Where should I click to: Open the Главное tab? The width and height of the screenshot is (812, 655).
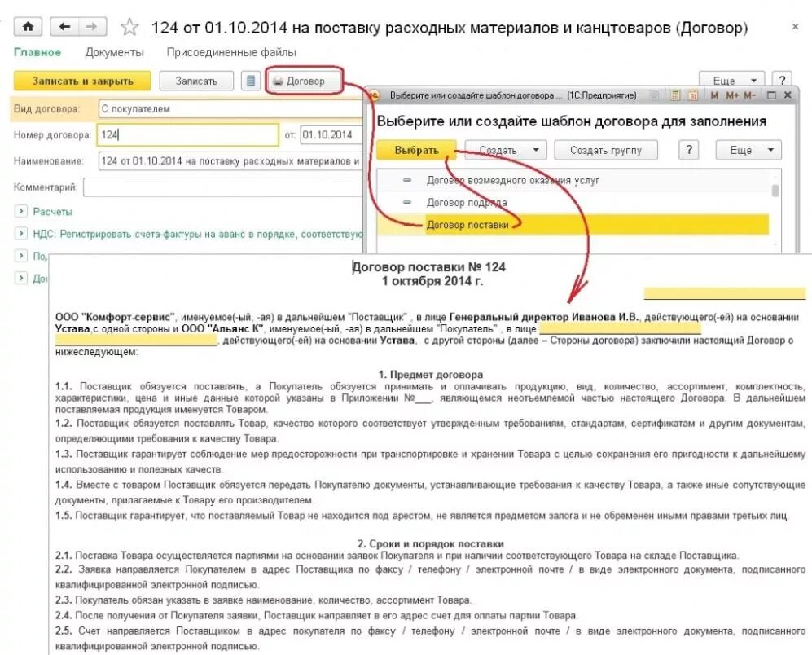coord(37,52)
